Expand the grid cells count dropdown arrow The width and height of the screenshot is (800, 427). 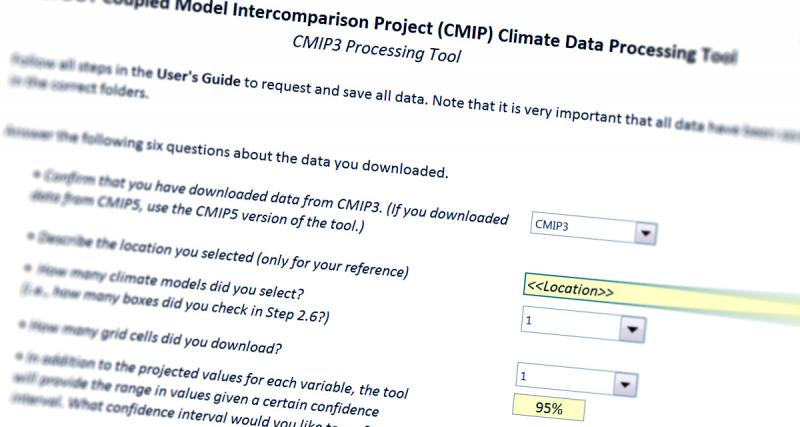625,383
